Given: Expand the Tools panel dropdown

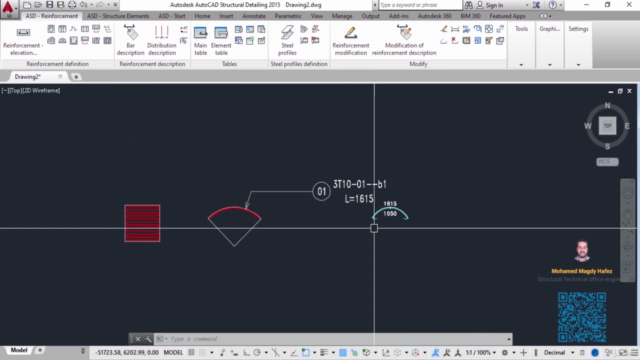Looking at the screenshot, I should coord(521,64).
